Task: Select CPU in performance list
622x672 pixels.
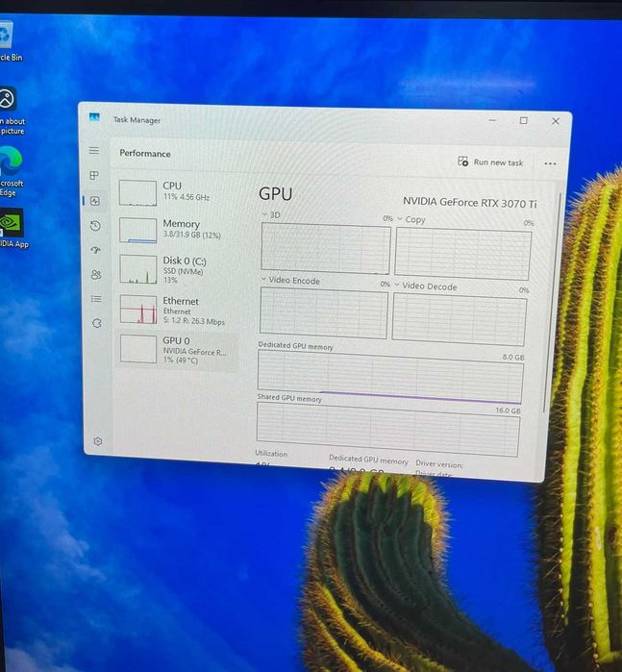Action: pos(176,192)
